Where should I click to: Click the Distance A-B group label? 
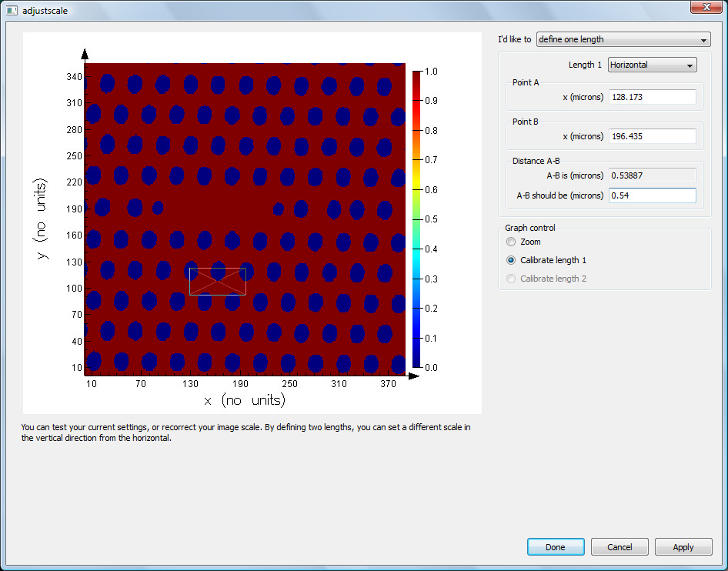536,161
